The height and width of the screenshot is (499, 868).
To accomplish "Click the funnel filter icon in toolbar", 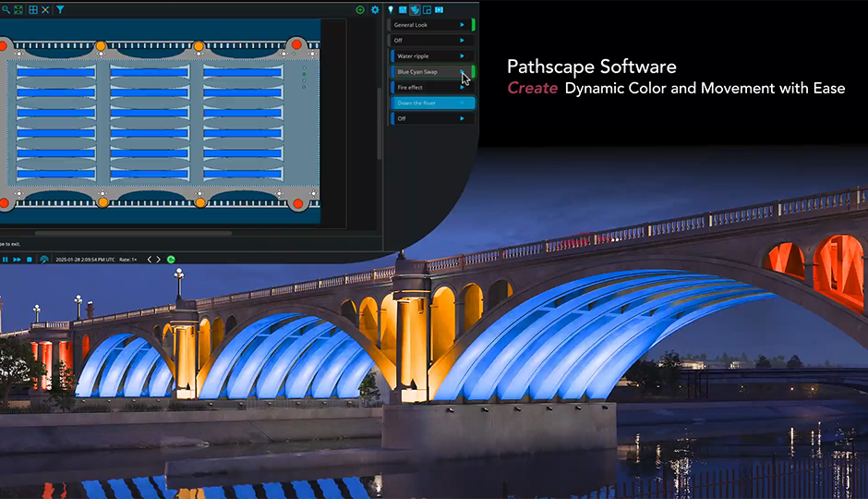I will [x=60, y=9].
